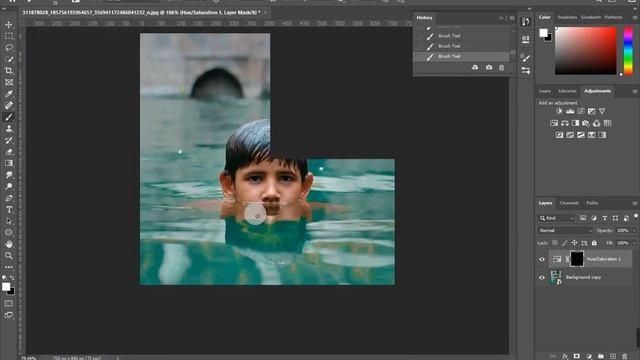This screenshot has width=640, height=360.
Task: Delete current state in History panel
Action: pyautogui.click(x=502, y=67)
